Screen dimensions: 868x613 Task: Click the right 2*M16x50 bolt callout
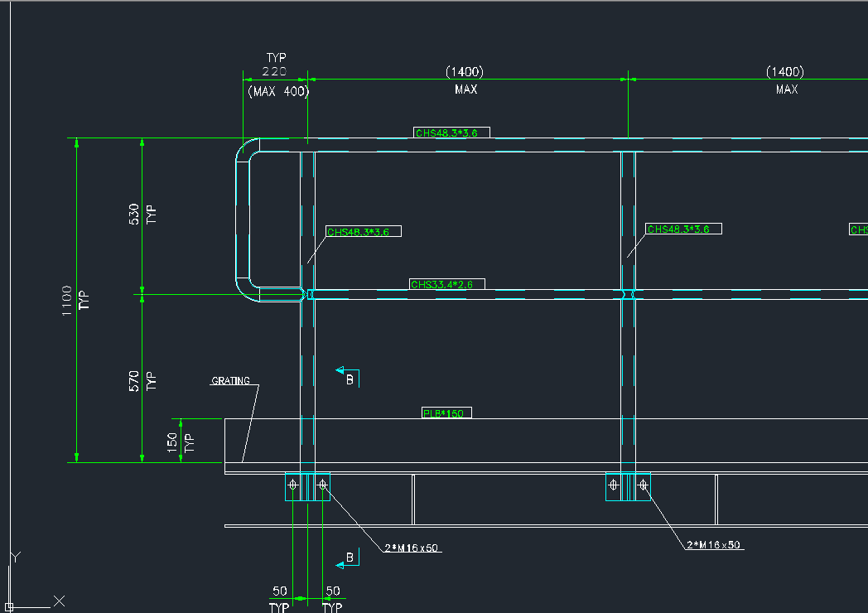[x=714, y=545]
